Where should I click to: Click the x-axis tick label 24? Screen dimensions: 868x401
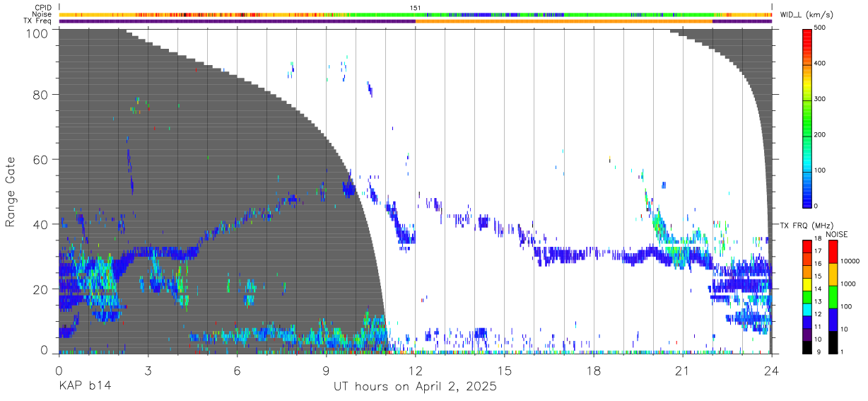point(772,370)
